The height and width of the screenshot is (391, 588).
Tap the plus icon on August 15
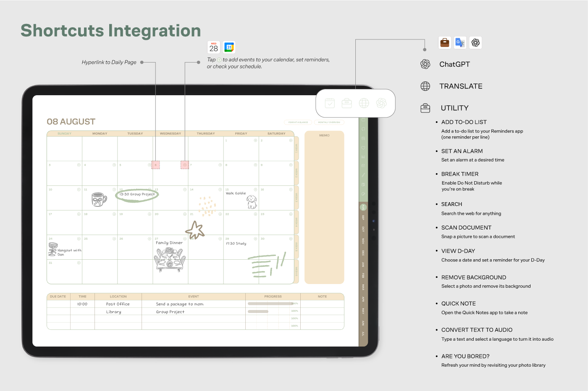pos(255,190)
